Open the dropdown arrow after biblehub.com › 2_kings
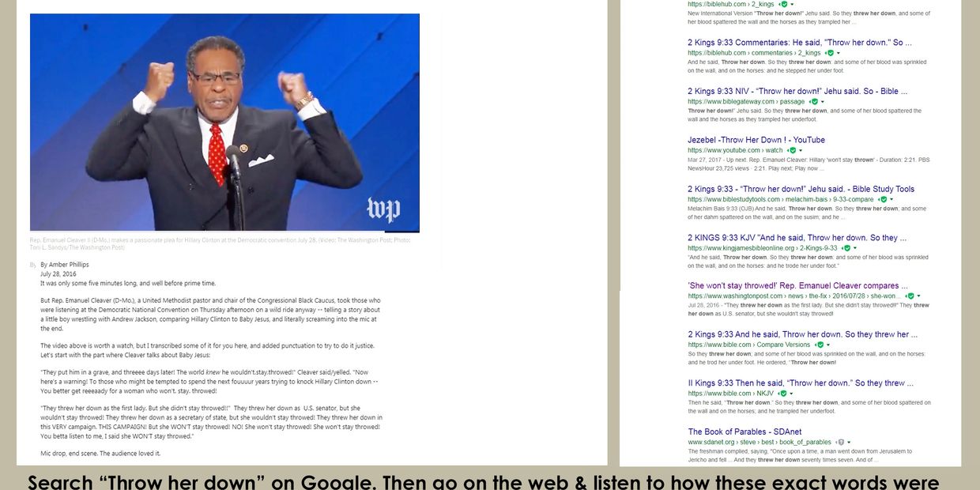The height and width of the screenshot is (490, 980). coord(792,5)
